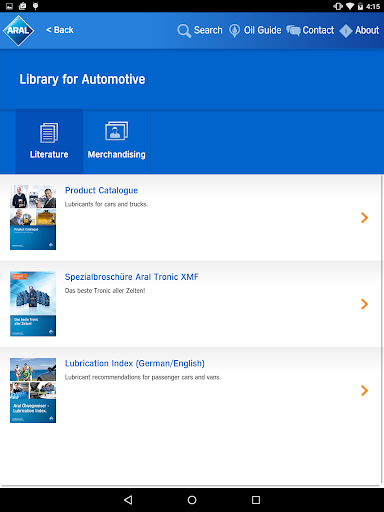The image size is (384, 512).
Task: Click the vertical scrollbar on right edge
Action: 382,329
